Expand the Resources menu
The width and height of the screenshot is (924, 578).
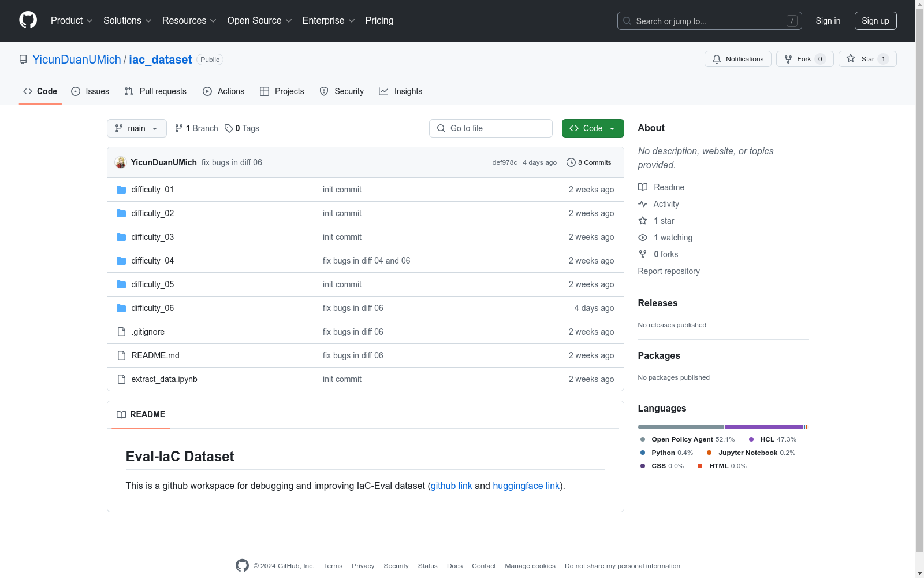point(189,21)
